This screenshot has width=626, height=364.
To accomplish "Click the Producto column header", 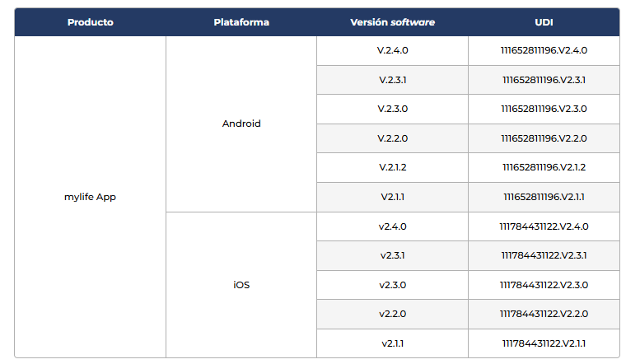I will point(91,22).
